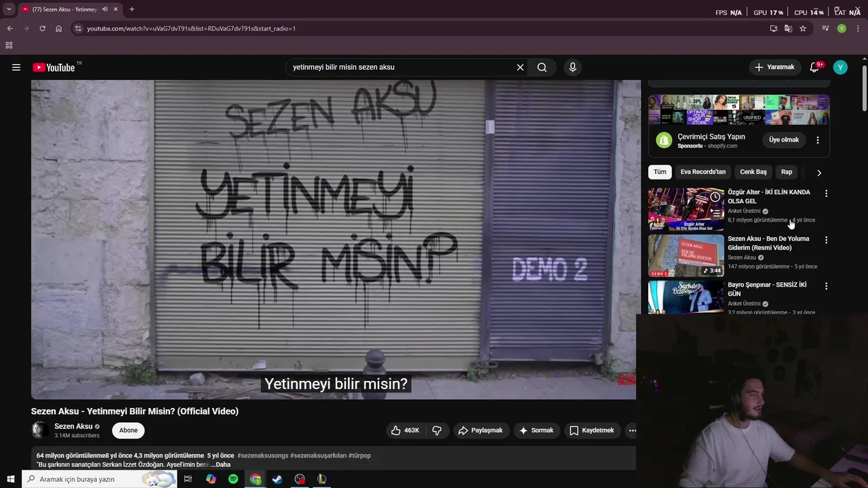
Task: Open Copilot from the taskbar
Action: 211,479
